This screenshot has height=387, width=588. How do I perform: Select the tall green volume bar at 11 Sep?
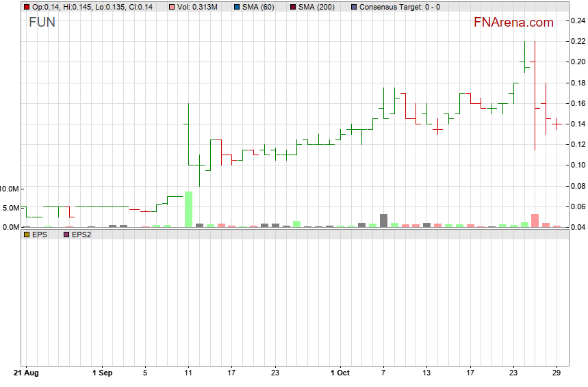188,209
